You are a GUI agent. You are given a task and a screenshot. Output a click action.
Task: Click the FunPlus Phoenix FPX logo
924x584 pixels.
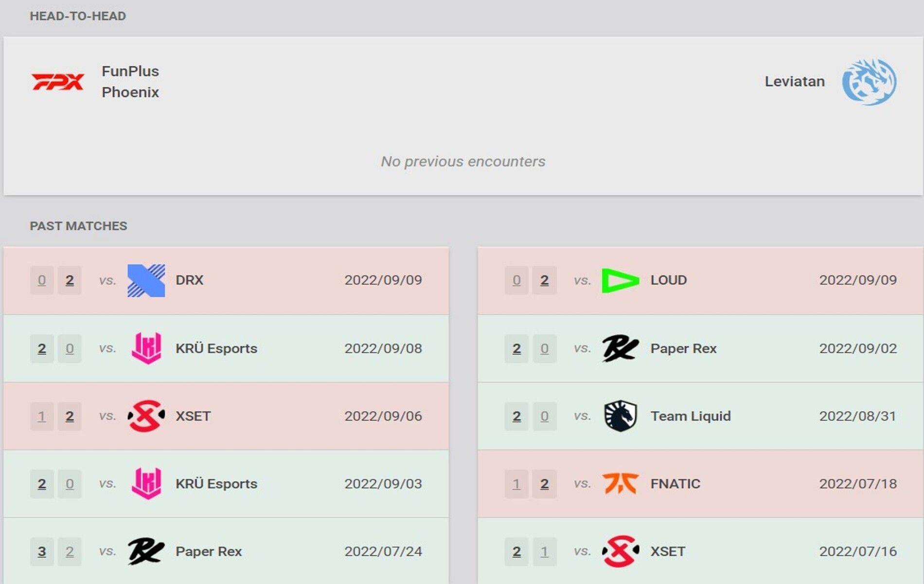tap(58, 81)
